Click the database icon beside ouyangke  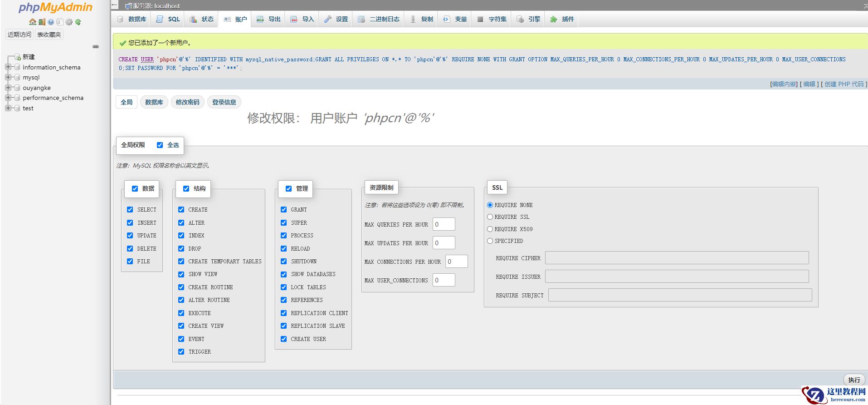point(17,88)
